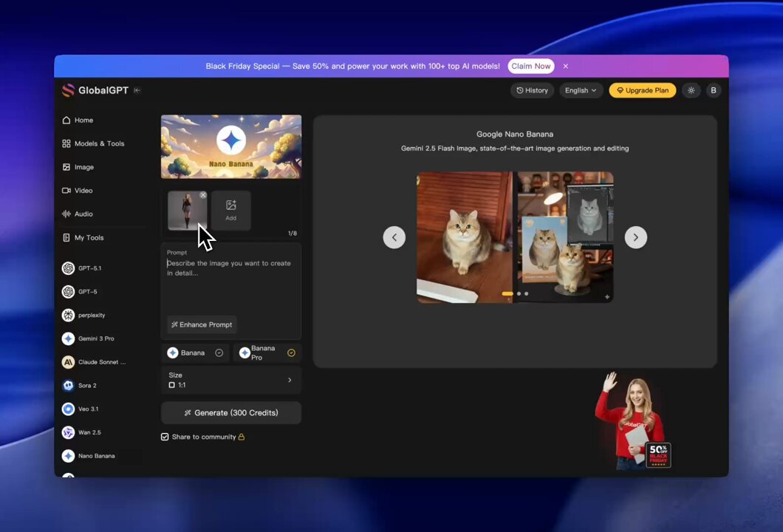Click Generate (300 Credits) button
The width and height of the screenshot is (783, 532).
[231, 413]
